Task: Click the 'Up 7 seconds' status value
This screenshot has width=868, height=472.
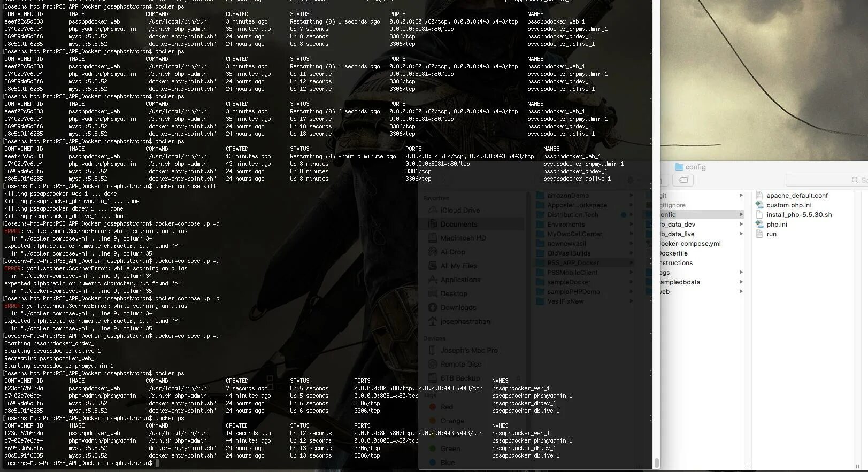Action: pos(309,29)
